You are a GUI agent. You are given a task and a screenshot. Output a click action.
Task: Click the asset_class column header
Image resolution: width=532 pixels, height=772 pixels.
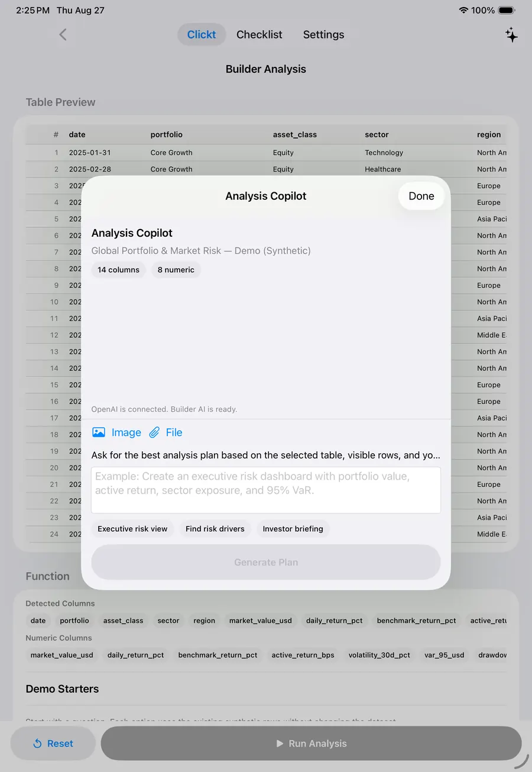coord(295,134)
